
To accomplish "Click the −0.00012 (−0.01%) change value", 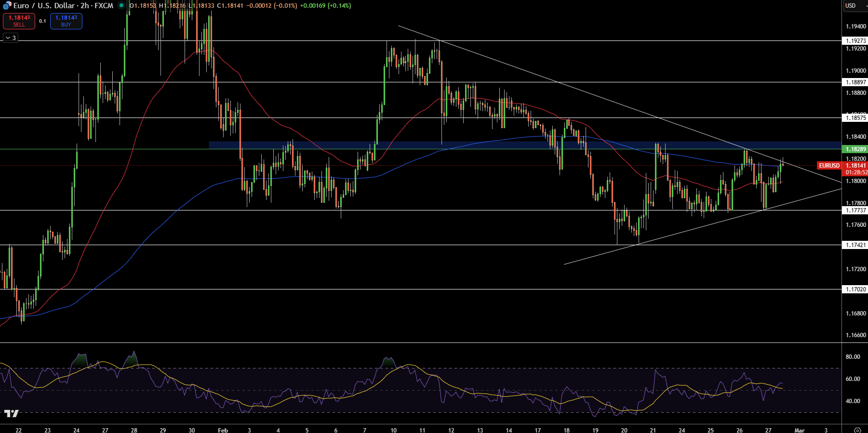I will click(273, 6).
